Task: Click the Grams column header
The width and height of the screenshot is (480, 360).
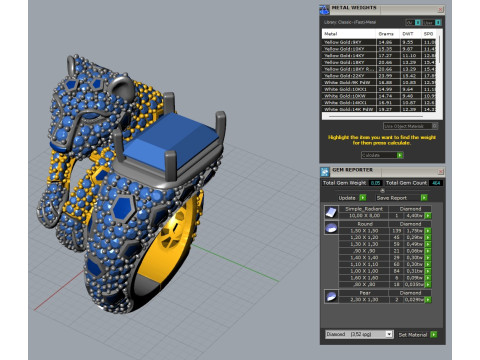Action: [388, 34]
